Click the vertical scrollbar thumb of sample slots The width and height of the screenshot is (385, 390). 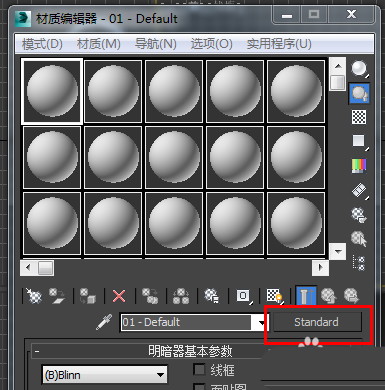(338, 83)
